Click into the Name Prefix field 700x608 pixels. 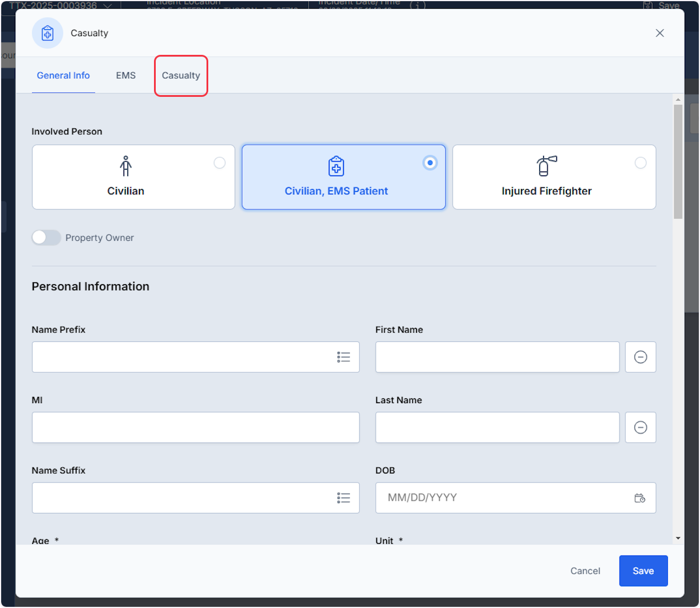pos(195,357)
